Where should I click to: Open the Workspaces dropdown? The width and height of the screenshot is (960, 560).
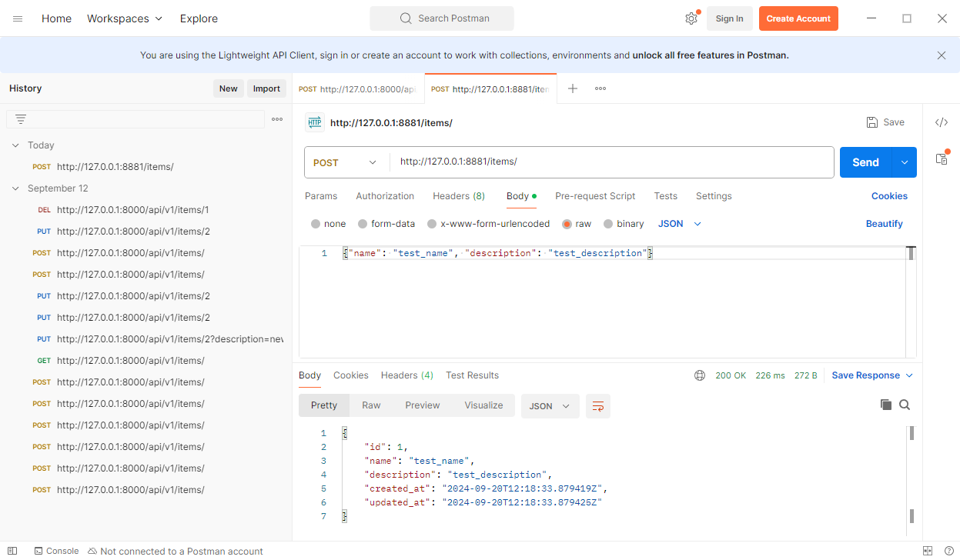click(125, 18)
